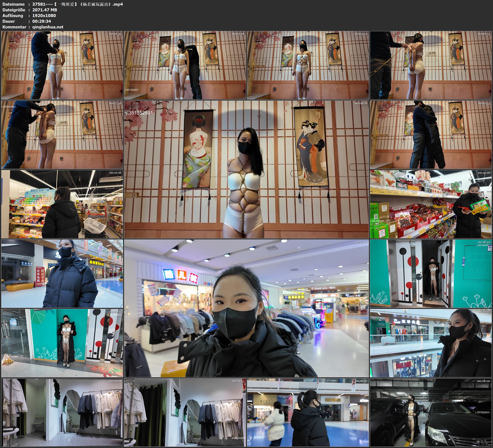493x448 pixels.
Task: Open the large 00:09:20 center frame
Action: [246, 169]
